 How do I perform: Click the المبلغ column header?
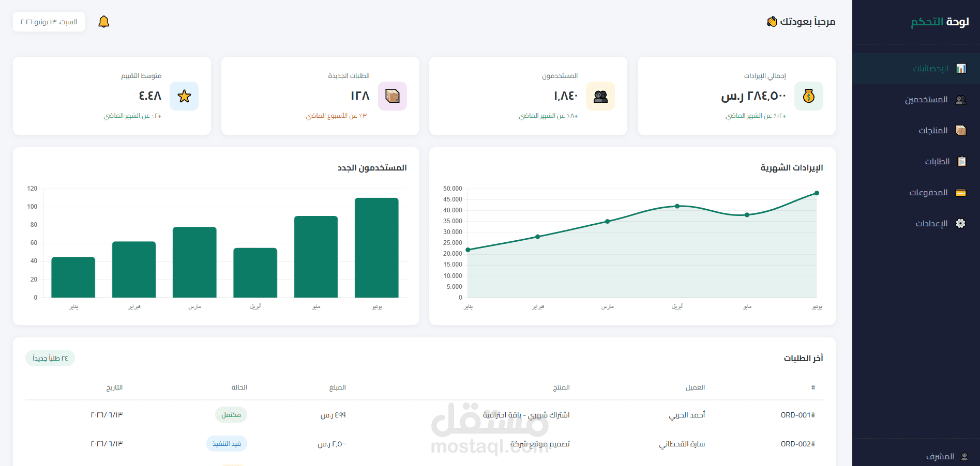point(338,387)
